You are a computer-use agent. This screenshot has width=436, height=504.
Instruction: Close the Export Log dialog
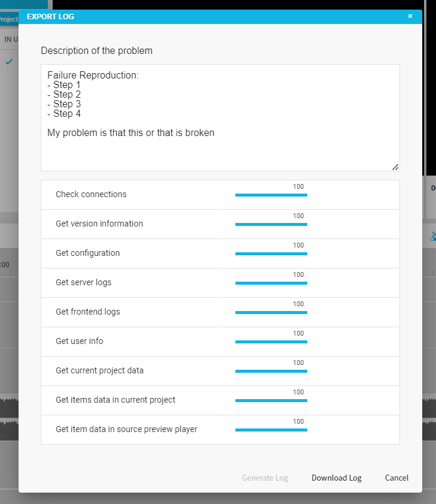(410, 16)
